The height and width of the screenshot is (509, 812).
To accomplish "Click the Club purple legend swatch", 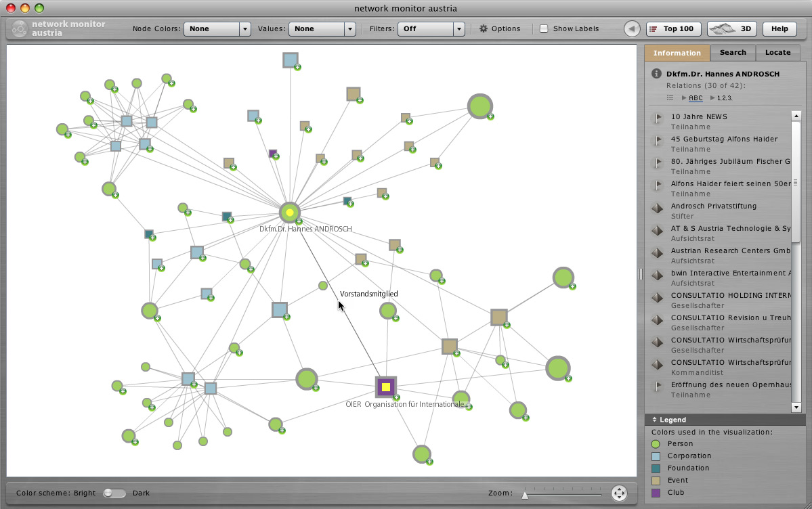I will 656,493.
